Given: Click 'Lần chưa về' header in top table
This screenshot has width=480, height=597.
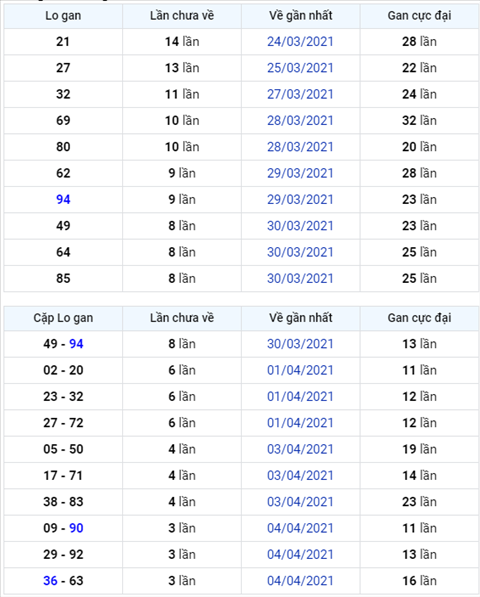Looking at the screenshot, I should [182, 16].
